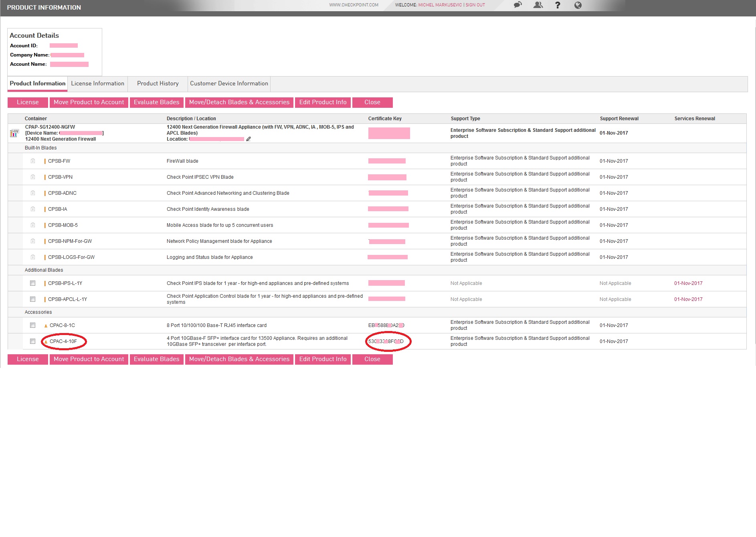The width and height of the screenshot is (756, 537).
Task: Click the lower Edit Product Info button
Action: pyautogui.click(x=323, y=359)
